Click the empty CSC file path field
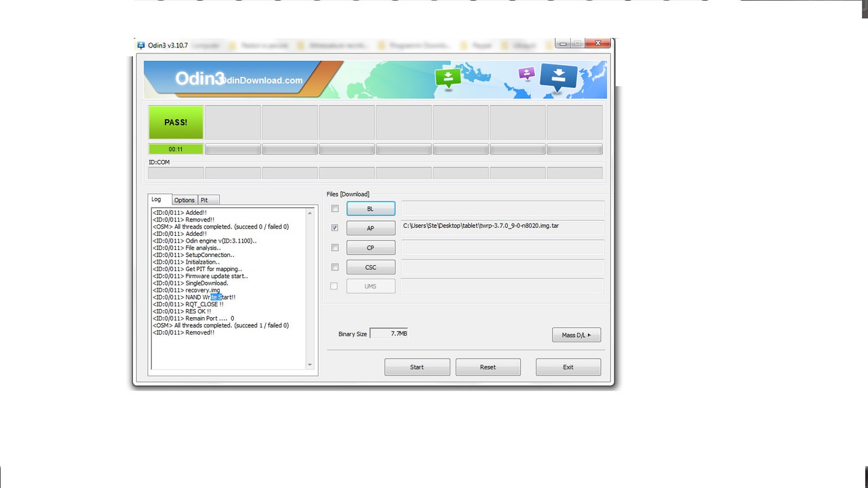 (502, 267)
